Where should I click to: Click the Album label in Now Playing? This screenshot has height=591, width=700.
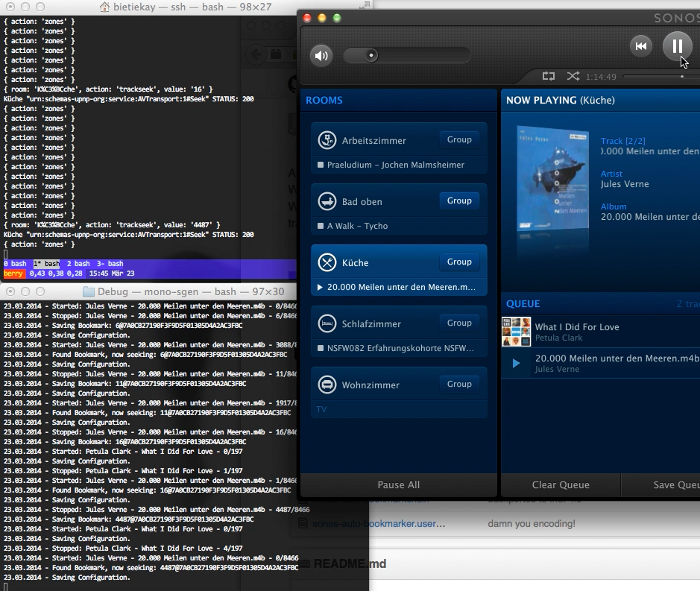(x=614, y=206)
